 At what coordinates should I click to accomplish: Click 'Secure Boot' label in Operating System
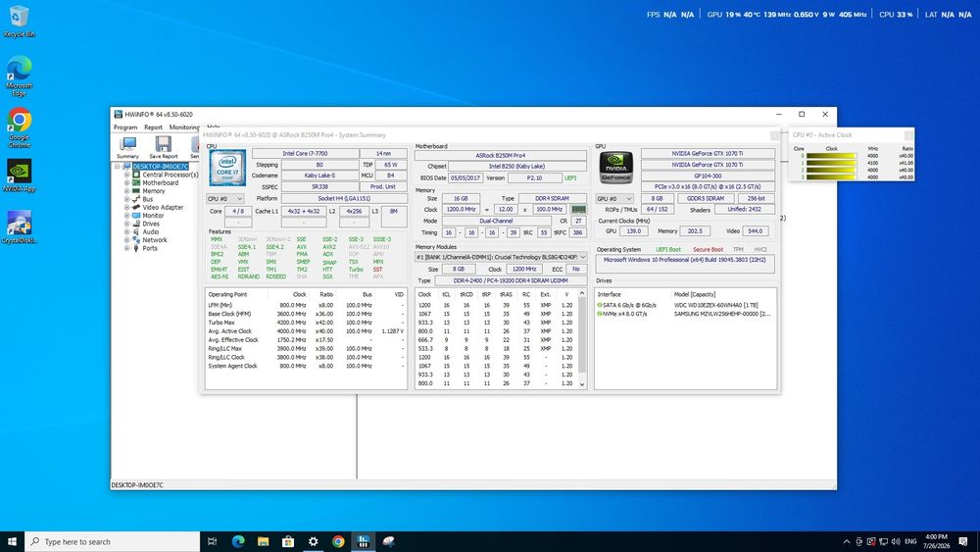coord(708,249)
